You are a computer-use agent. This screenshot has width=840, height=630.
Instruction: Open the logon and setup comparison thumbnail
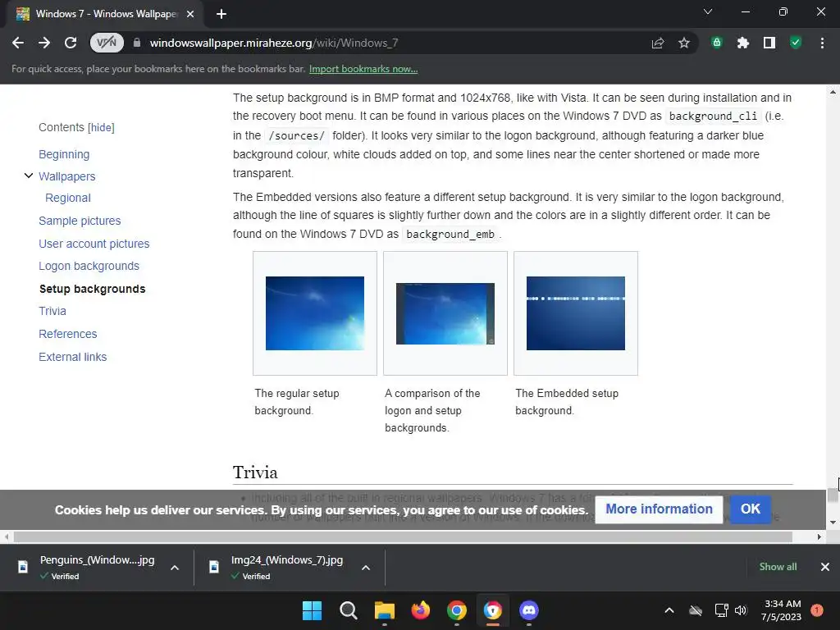[x=445, y=313]
